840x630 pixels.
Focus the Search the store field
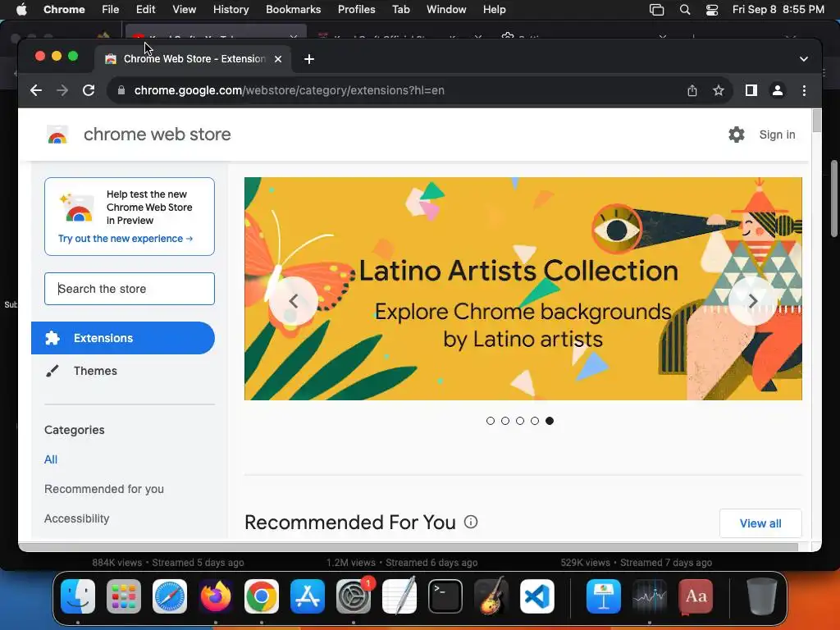[x=130, y=289]
